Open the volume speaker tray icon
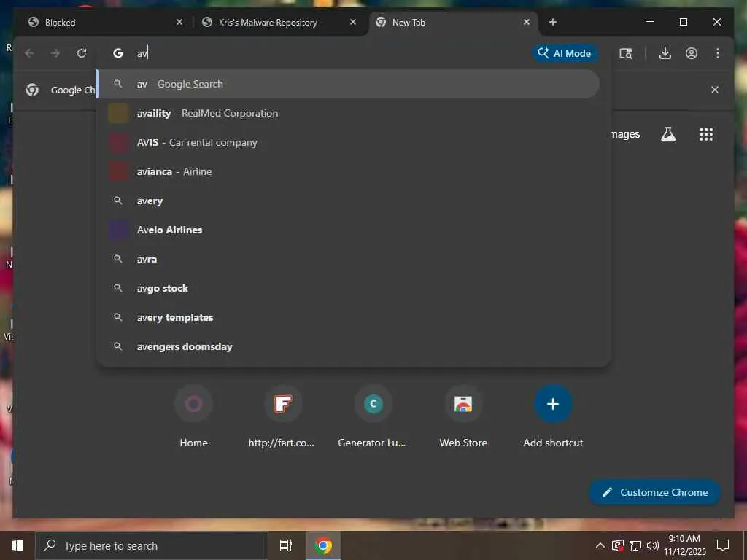Image resolution: width=747 pixels, height=560 pixels. (653, 545)
